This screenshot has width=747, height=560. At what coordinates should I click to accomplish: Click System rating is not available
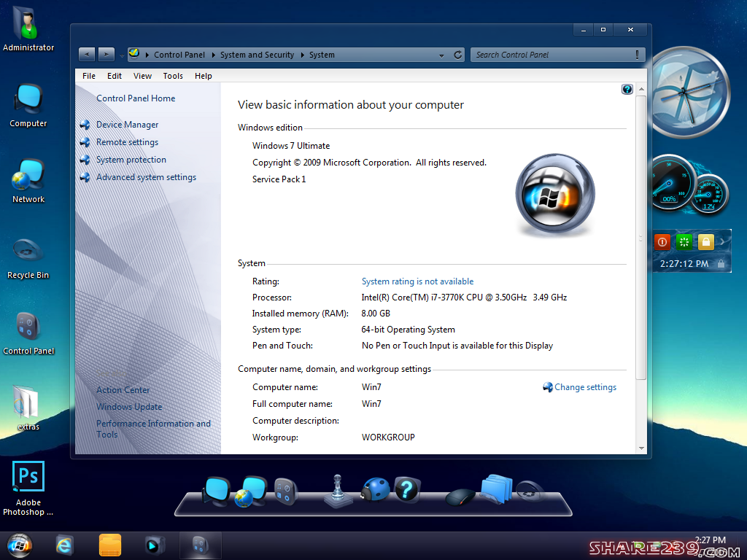tap(417, 281)
